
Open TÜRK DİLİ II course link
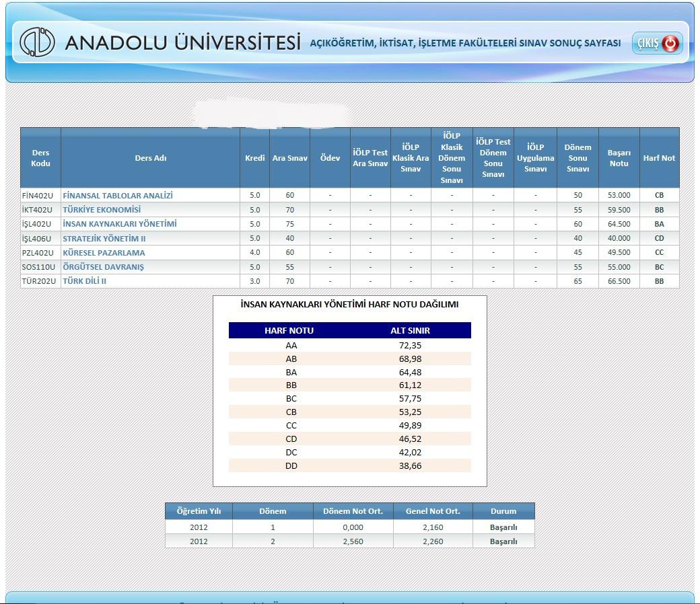pos(84,281)
